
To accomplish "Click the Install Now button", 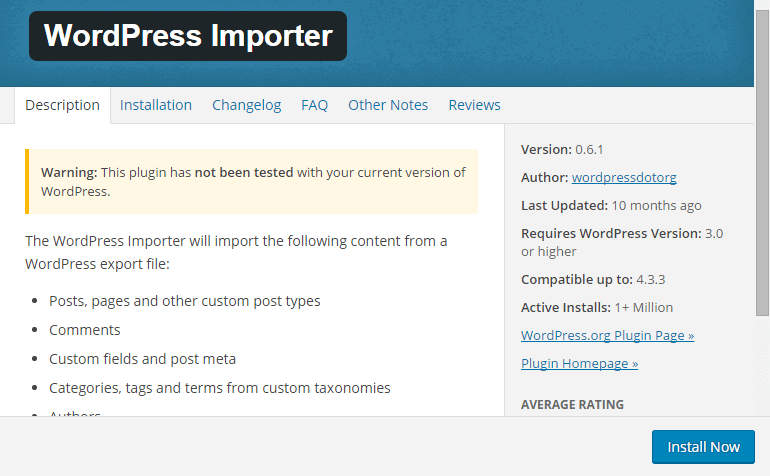I will click(703, 447).
